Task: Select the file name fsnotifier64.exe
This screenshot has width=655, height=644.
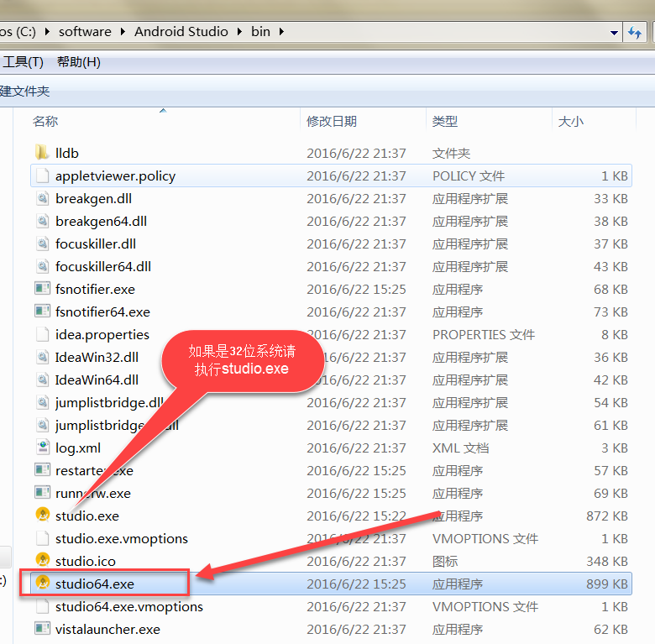Action: tap(102, 312)
